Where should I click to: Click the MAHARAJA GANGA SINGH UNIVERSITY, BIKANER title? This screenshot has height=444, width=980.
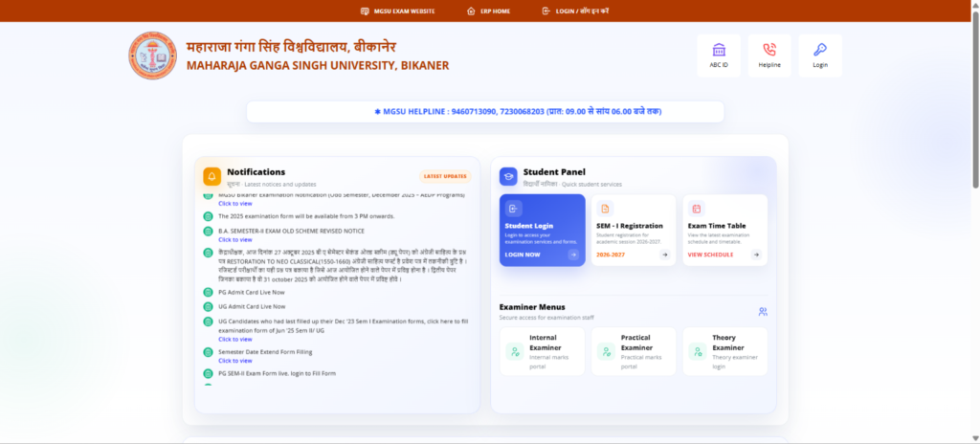(x=318, y=66)
